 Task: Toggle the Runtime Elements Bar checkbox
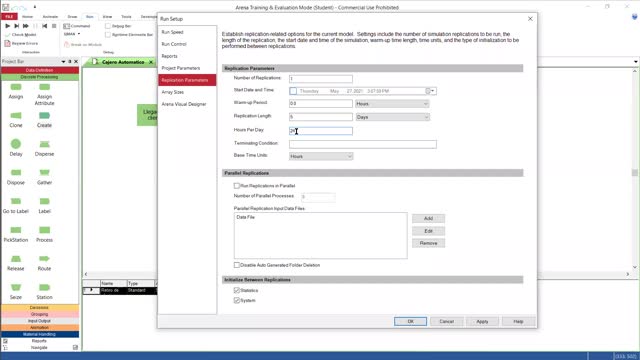tap(108, 35)
